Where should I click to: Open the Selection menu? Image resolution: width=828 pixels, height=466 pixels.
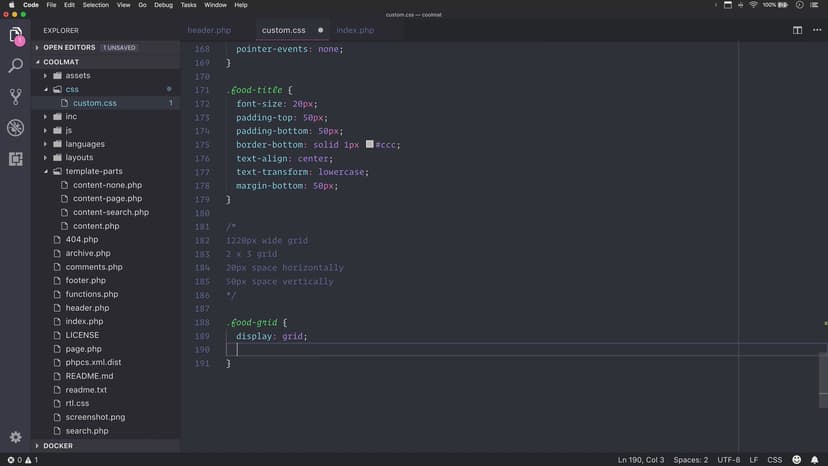click(96, 5)
